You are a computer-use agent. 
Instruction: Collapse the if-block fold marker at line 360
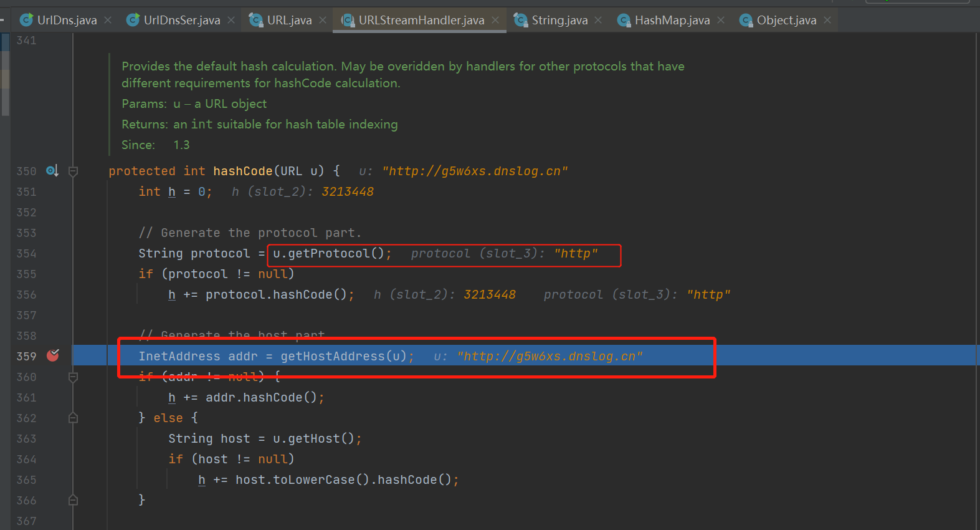point(73,377)
